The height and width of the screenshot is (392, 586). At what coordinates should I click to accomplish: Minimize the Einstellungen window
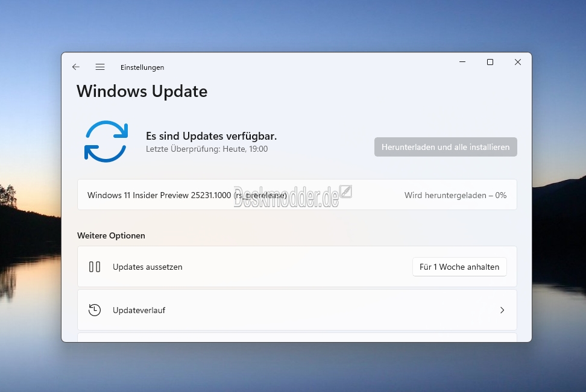462,62
